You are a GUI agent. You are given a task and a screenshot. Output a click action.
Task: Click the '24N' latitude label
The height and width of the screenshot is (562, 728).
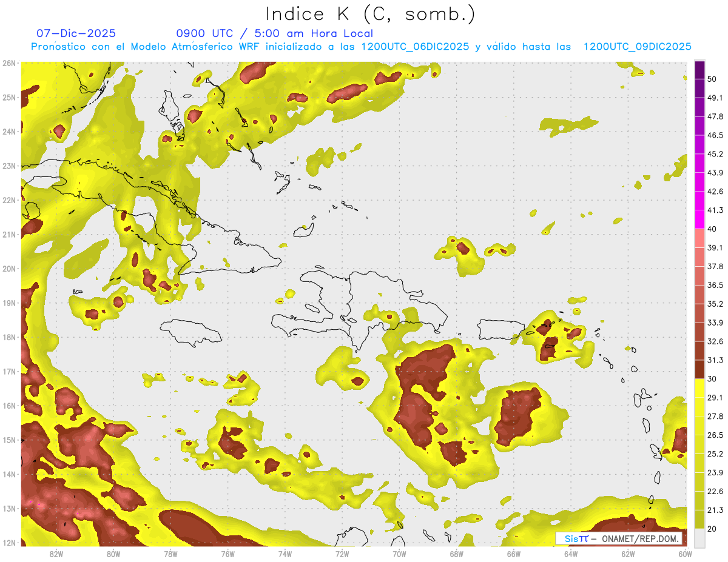point(9,132)
